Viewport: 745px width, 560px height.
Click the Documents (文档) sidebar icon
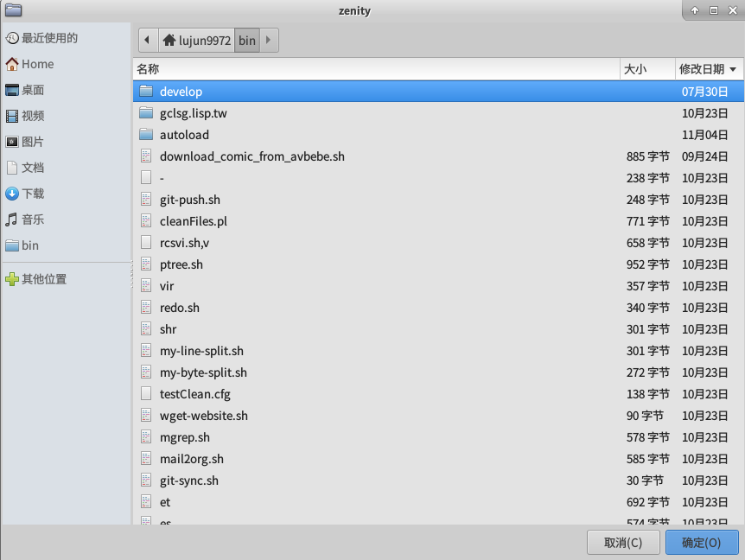pos(12,168)
